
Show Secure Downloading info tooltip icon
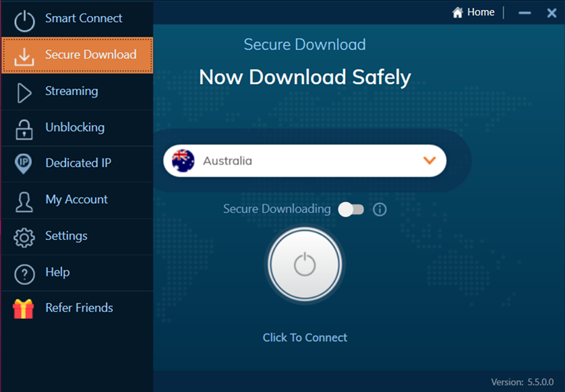tap(380, 209)
